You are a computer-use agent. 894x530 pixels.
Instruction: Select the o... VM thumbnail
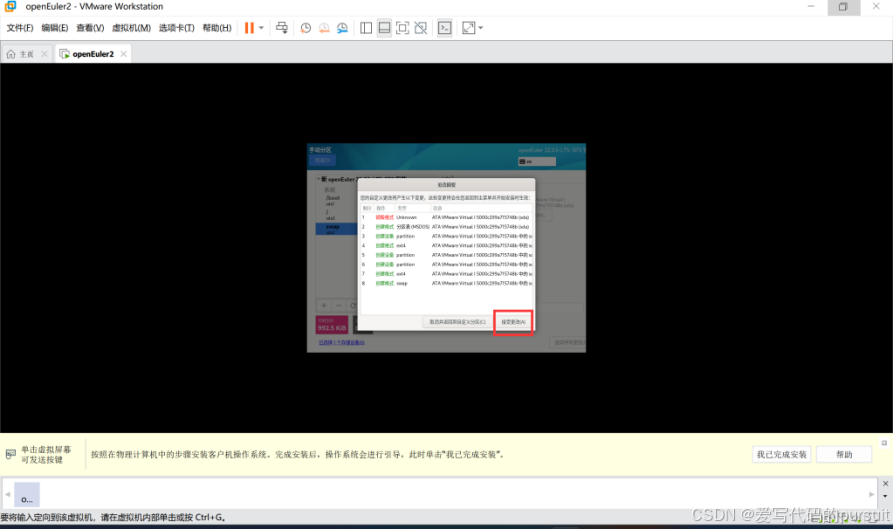click(27, 495)
